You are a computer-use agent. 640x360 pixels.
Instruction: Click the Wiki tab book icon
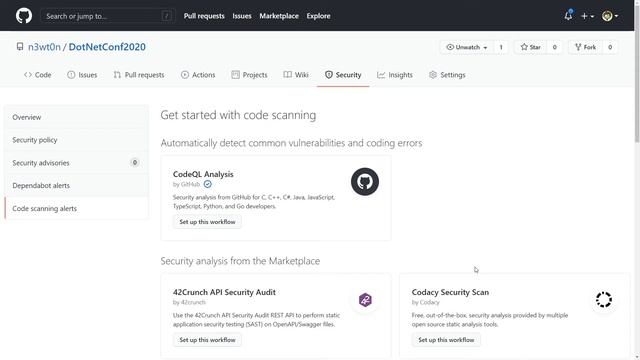click(288, 75)
